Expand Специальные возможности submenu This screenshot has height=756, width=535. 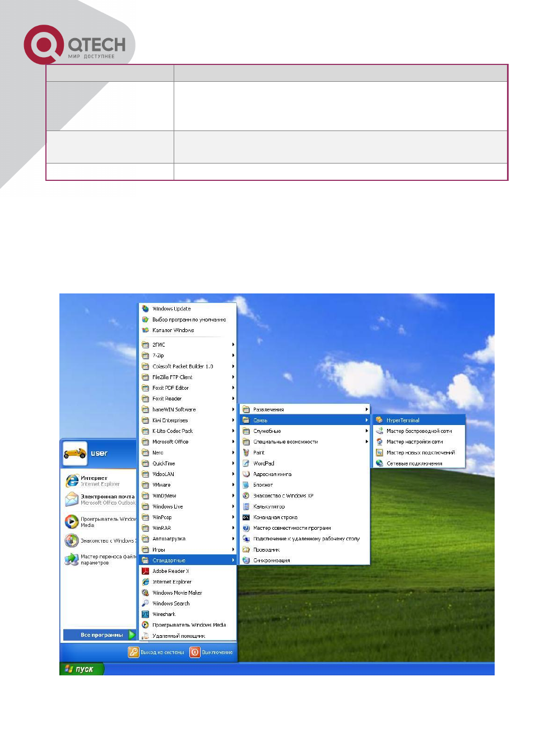click(305, 442)
